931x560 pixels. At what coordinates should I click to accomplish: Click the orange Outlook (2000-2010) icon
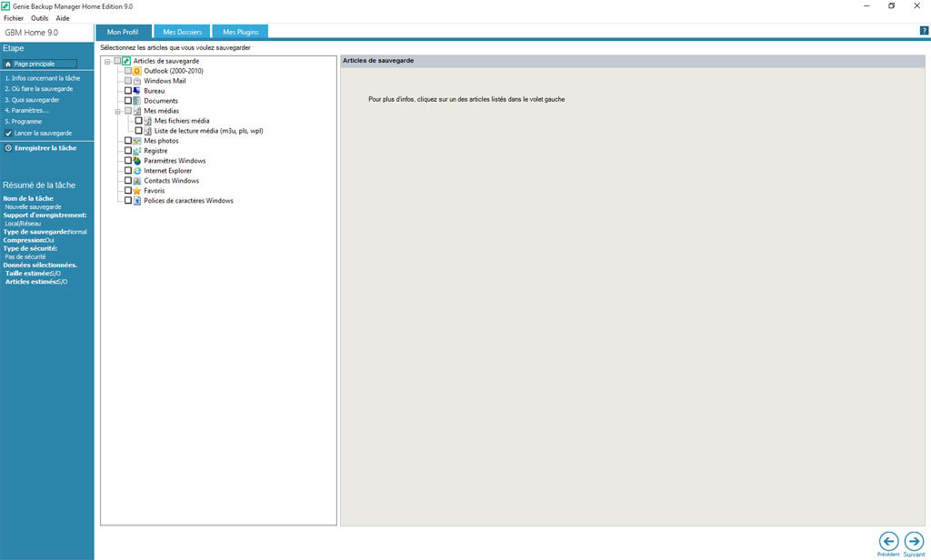pos(137,71)
